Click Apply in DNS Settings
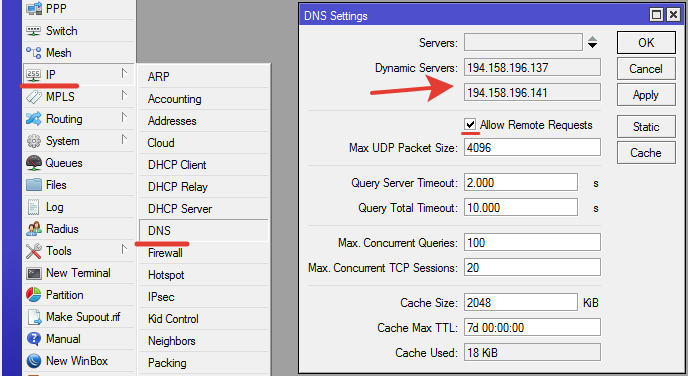Screen dimensions: 688x376 click(646, 94)
